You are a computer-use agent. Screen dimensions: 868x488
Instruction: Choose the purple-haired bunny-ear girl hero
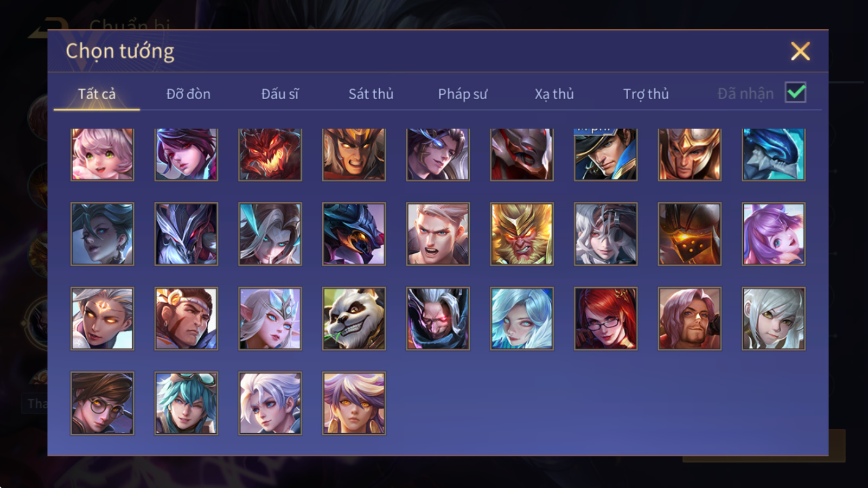click(774, 234)
